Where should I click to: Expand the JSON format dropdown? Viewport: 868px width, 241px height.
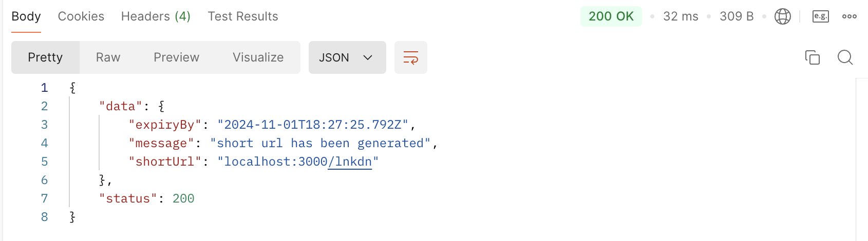click(347, 57)
